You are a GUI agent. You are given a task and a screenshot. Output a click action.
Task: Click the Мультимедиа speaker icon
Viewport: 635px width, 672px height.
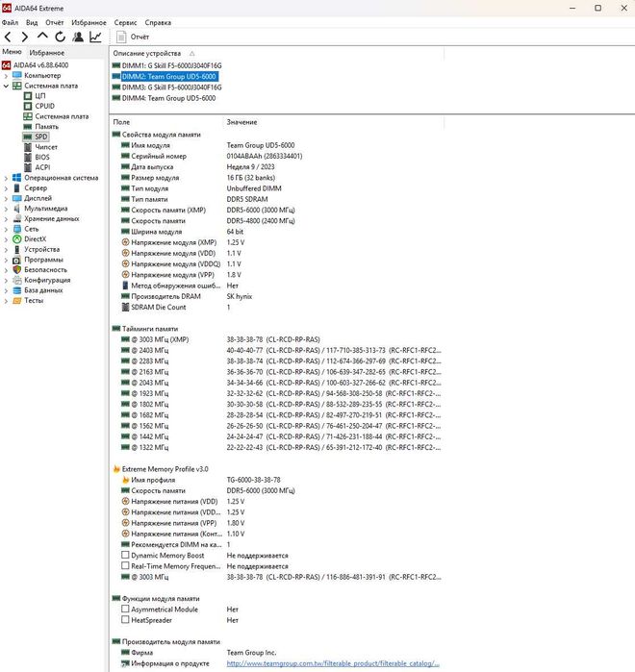(x=17, y=209)
